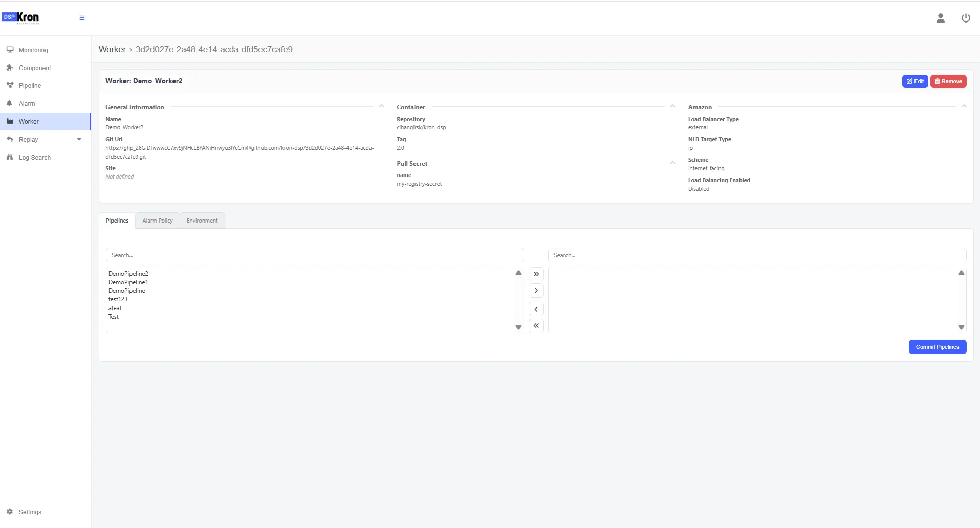
Task: Open Pipeline in the sidebar
Action: 45,86
